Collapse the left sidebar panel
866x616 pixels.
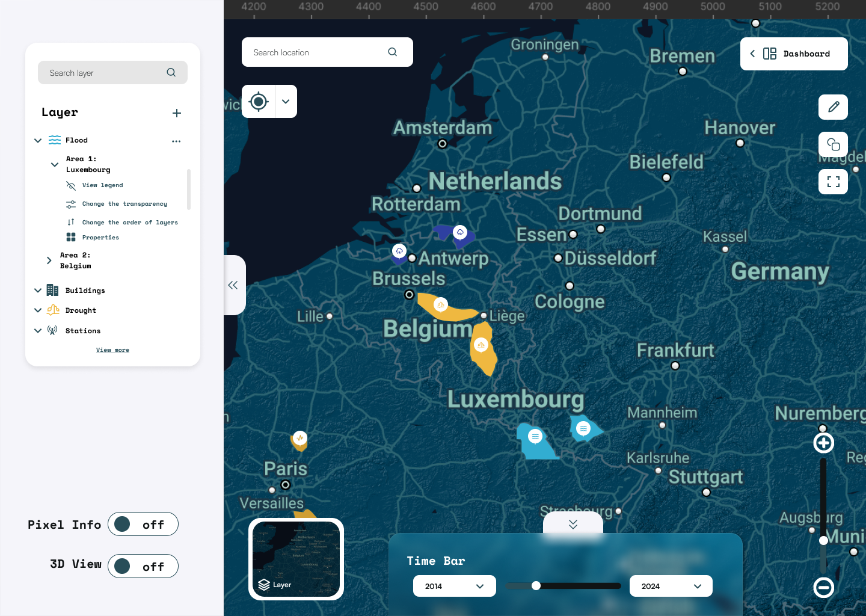(x=234, y=285)
